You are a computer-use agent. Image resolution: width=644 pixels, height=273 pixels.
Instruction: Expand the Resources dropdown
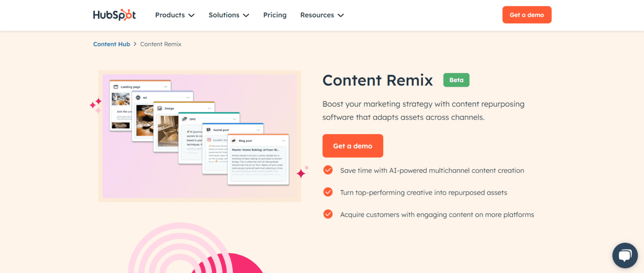pyautogui.click(x=322, y=15)
